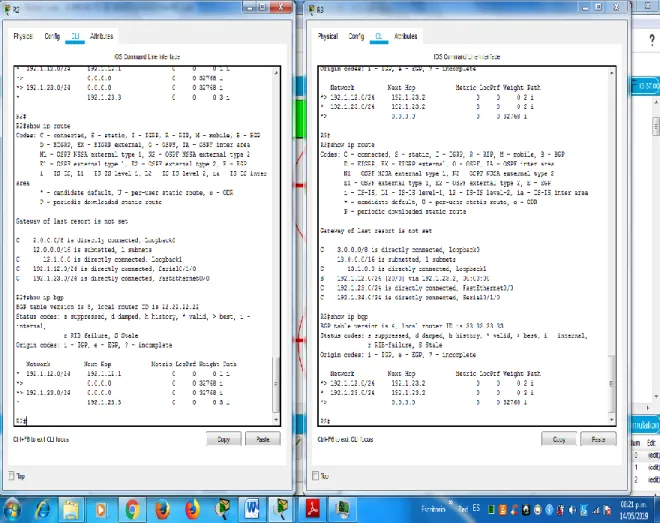
Task: Click scroll-up arrow of R2 CLI
Action: [x=276, y=72]
